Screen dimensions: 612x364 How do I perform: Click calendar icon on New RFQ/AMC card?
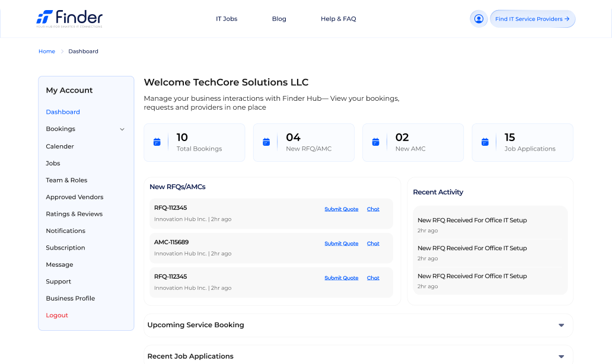coord(266,142)
